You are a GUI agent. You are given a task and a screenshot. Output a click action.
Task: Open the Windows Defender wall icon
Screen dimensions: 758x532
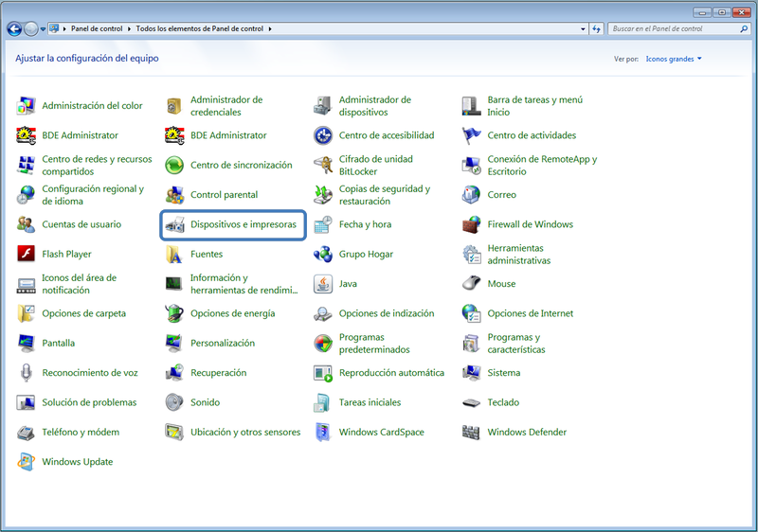pos(471,433)
